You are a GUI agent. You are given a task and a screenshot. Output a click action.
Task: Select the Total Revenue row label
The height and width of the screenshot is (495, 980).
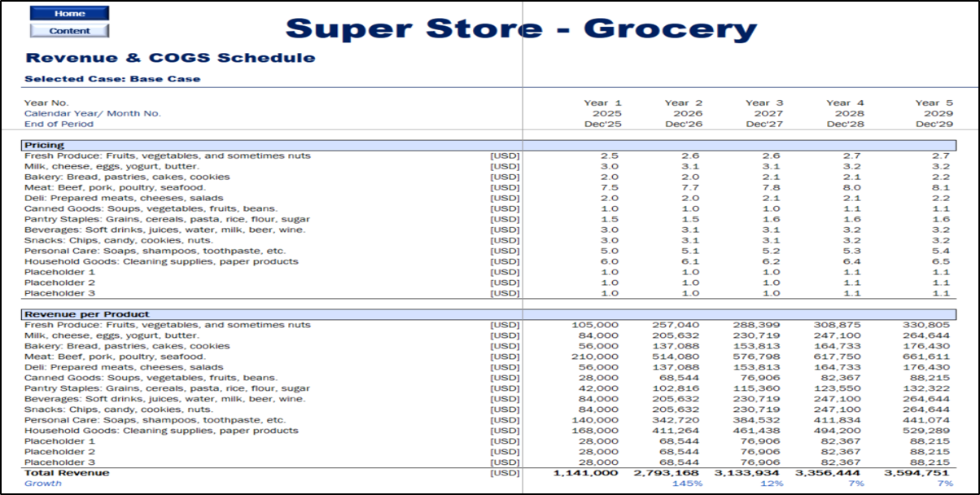pyautogui.click(x=67, y=473)
